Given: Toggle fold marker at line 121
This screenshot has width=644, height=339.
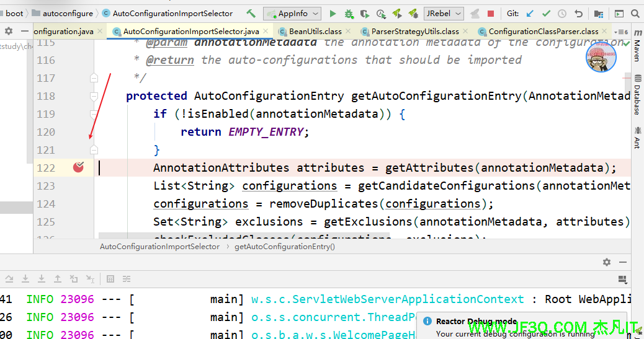Looking at the screenshot, I should tap(94, 150).
